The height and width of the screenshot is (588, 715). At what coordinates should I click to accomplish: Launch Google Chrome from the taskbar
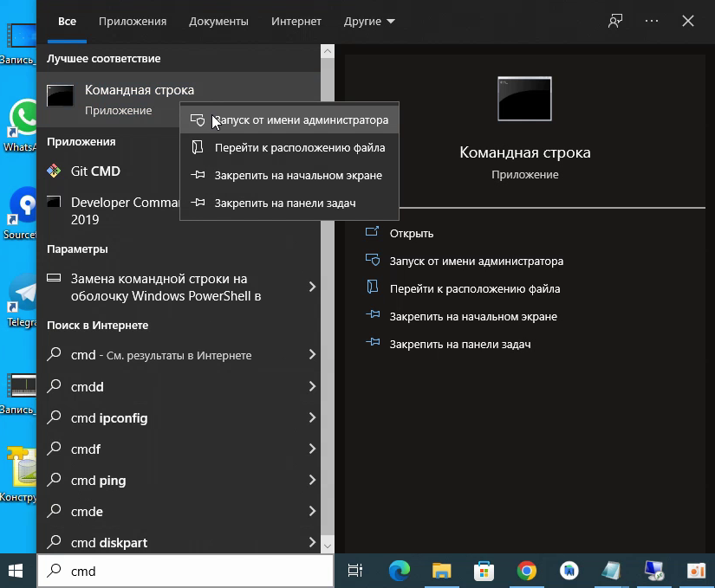(x=526, y=571)
